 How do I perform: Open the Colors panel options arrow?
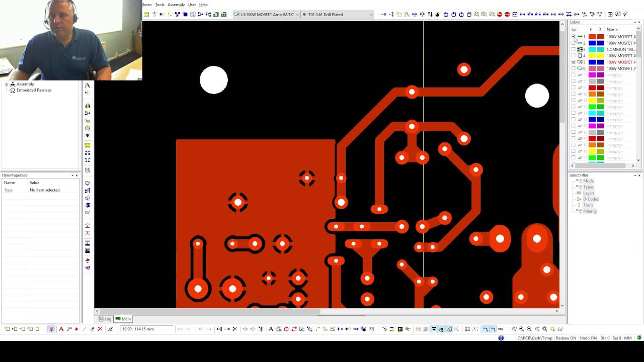634,22
